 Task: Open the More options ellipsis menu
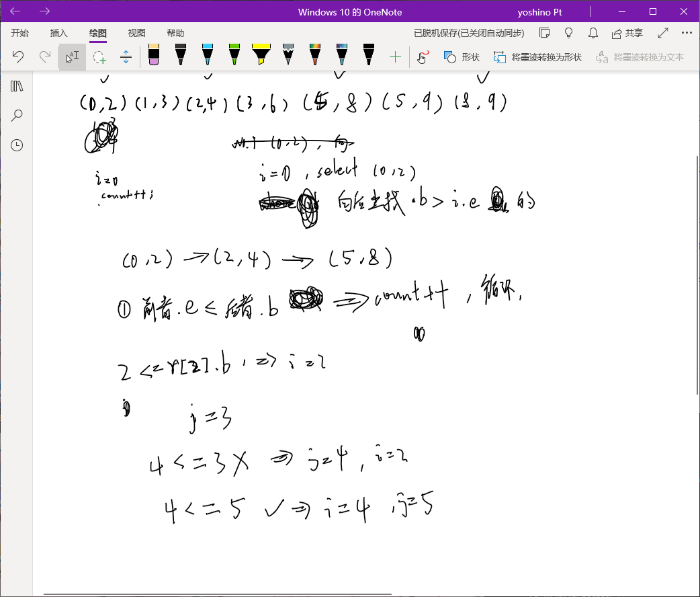tap(687, 32)
